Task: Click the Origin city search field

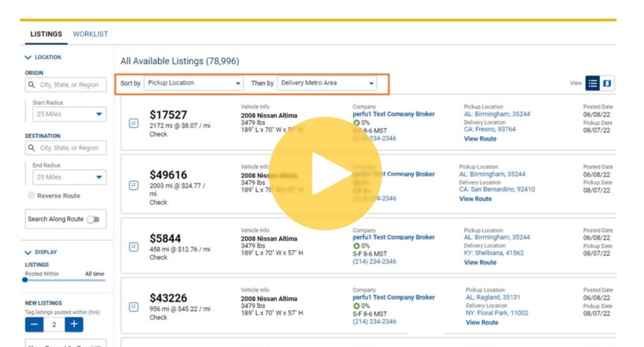Action: coord(65,85)
